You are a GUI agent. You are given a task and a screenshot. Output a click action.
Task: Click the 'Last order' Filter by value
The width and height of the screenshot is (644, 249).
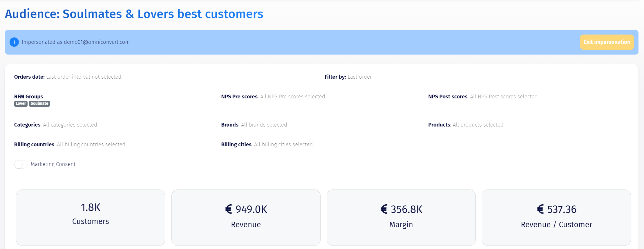pos(360,77)
